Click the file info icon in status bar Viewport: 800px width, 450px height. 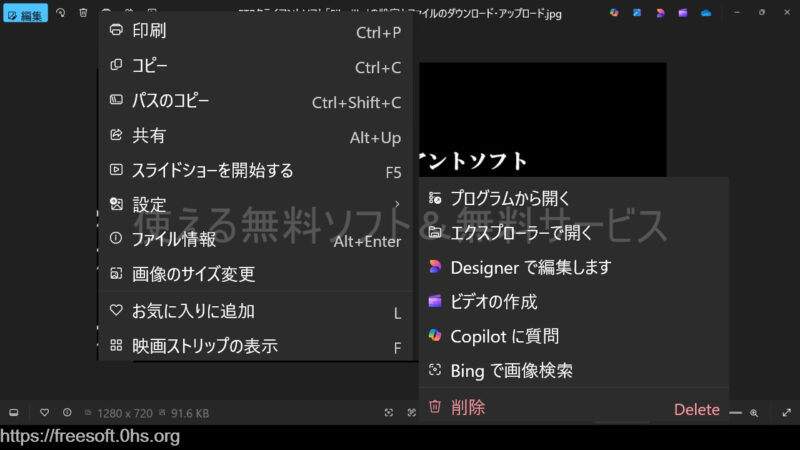click(x=66, y=412)
